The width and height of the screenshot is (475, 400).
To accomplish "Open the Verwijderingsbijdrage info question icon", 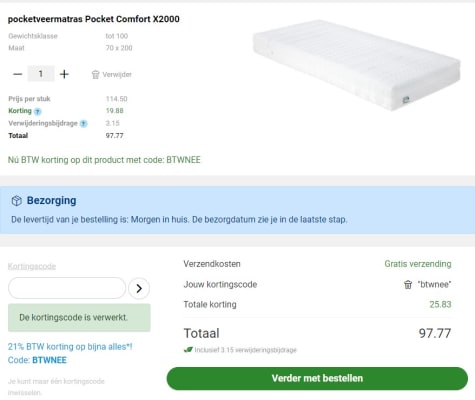I will tap(84, 124).
